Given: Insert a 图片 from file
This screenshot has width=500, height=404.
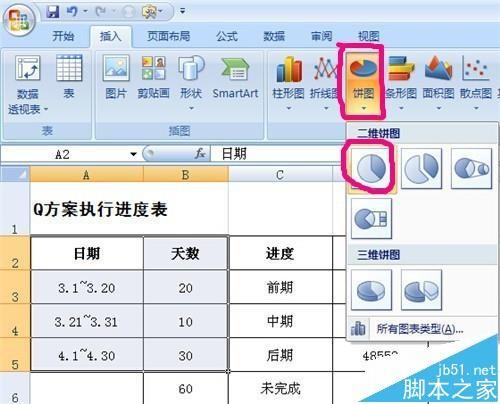Looking at the screenshot, I should 116,77.
